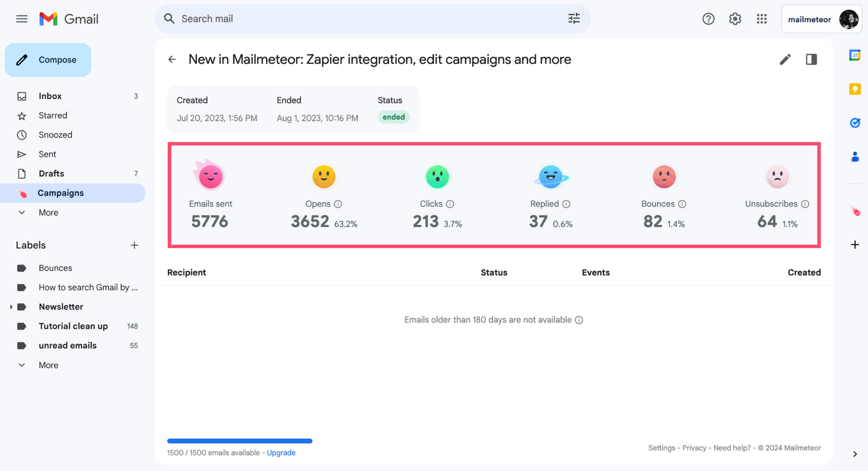
Task: Click the mailmeteor account avatar
Action: (x=848, y=19)
